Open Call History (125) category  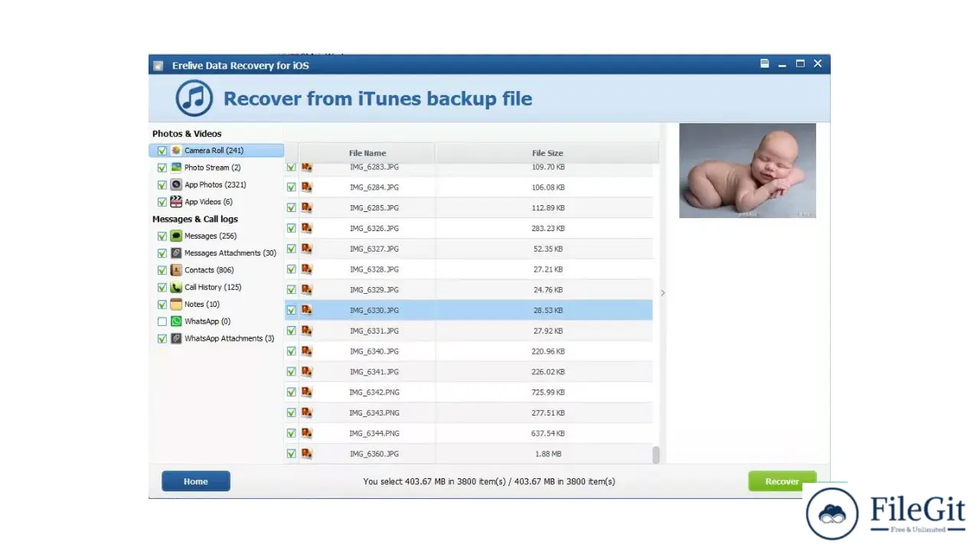pos(213,287)
